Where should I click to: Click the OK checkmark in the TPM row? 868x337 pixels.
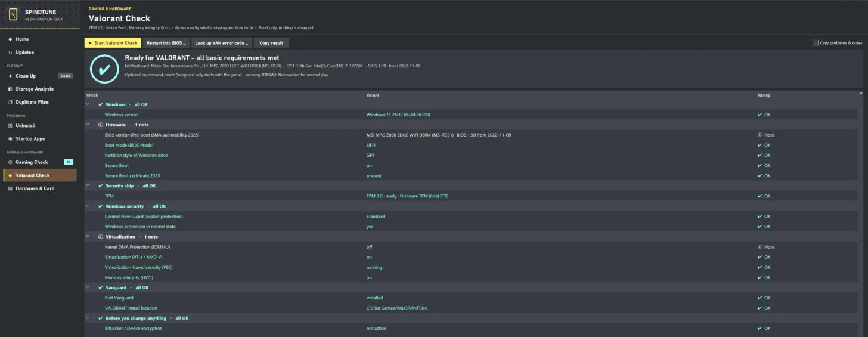(760, 196)
